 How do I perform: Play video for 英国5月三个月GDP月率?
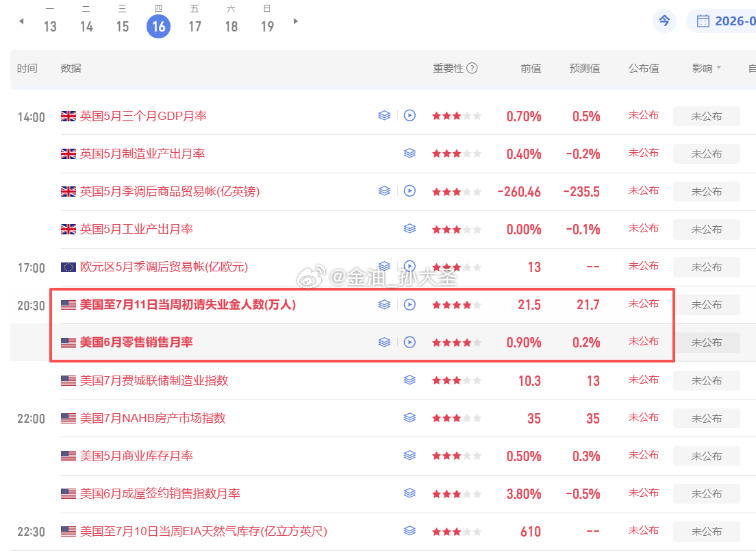pos(409,116)
